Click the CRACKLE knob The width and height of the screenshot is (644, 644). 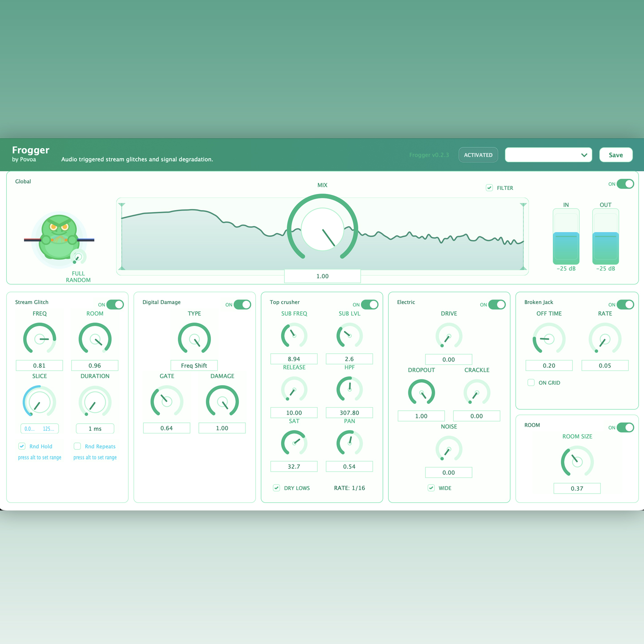[x=477, y=392]
